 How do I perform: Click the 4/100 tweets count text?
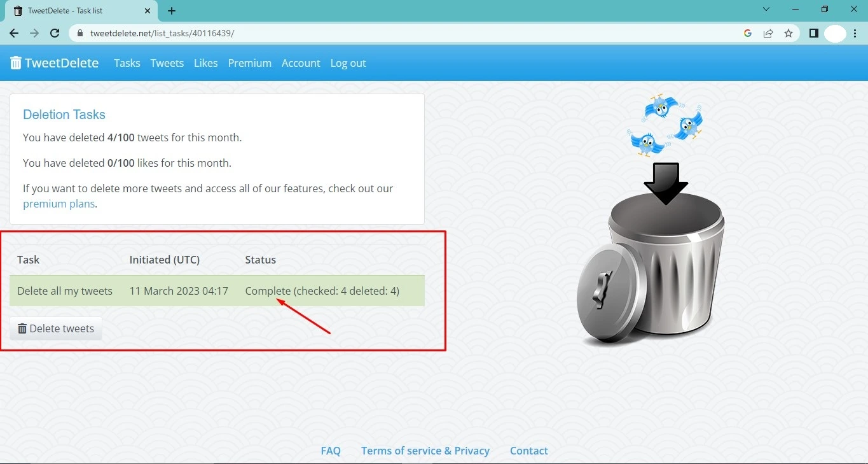tap(121, 137)
